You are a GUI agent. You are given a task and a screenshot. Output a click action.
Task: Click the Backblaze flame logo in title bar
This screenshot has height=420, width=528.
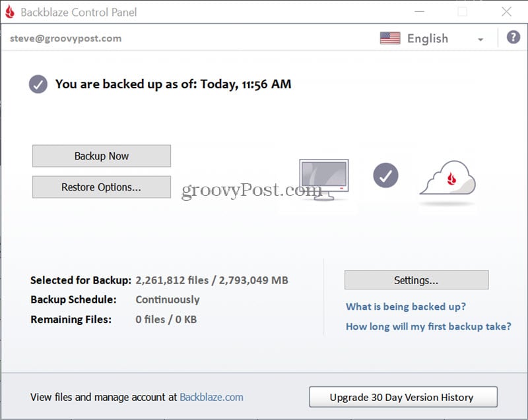point(10,12)
